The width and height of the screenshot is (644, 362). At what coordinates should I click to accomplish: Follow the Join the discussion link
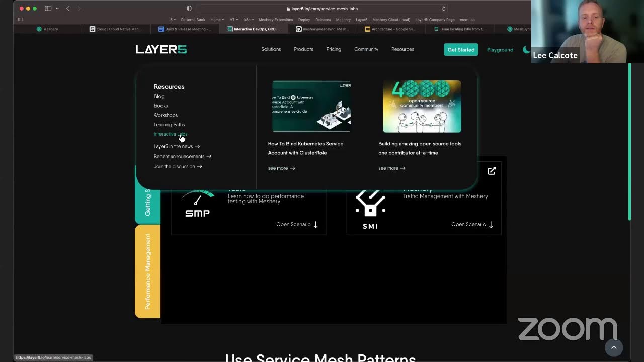click(x=178, y=166)
